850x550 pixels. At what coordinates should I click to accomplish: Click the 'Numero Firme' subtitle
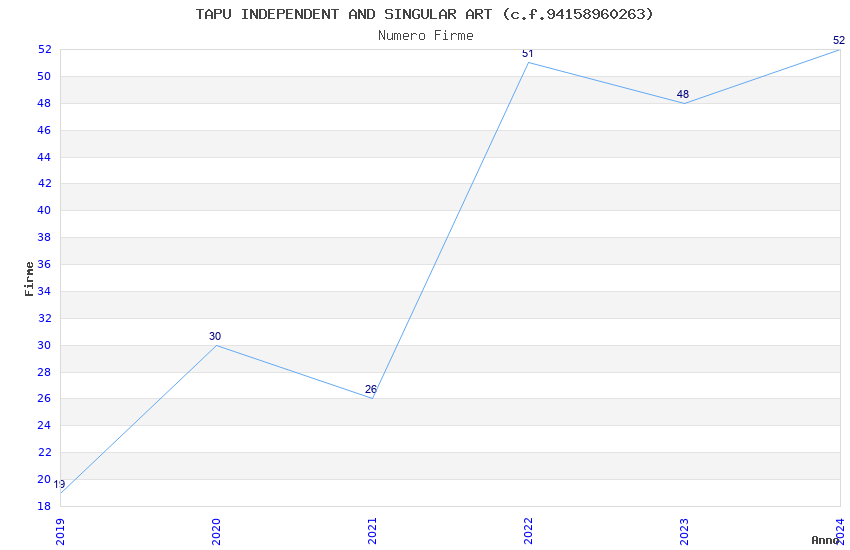[426, 36]
